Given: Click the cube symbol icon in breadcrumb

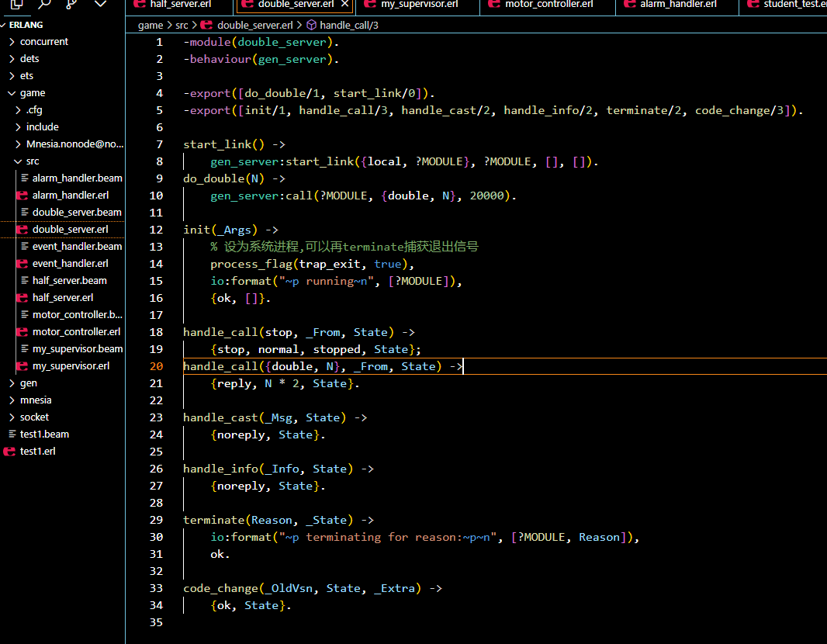Looking at the screenshot, I should pos(312,25).
